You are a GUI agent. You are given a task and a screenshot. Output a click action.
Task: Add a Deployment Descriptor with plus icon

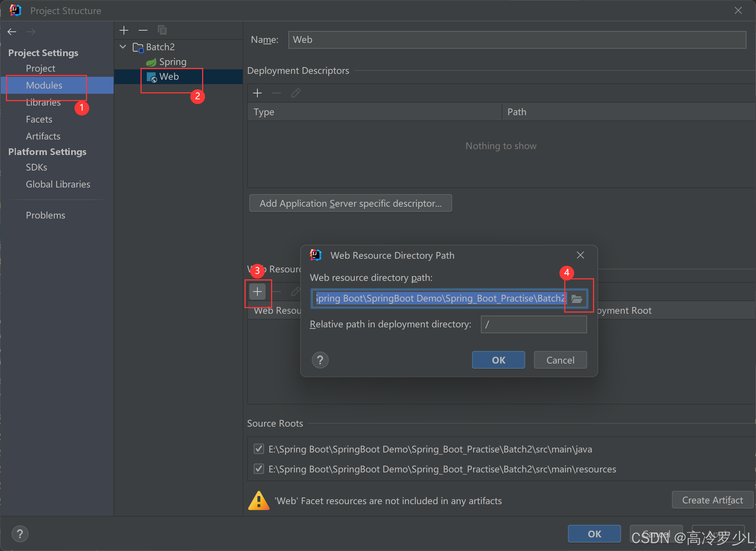(257, 93)
